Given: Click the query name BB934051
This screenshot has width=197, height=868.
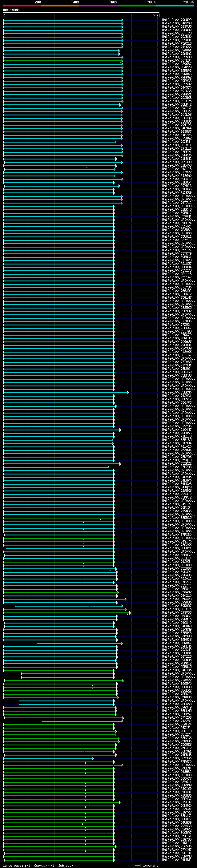Looking at the screenshot, I should pyautogui.click(x=11, y=10).
